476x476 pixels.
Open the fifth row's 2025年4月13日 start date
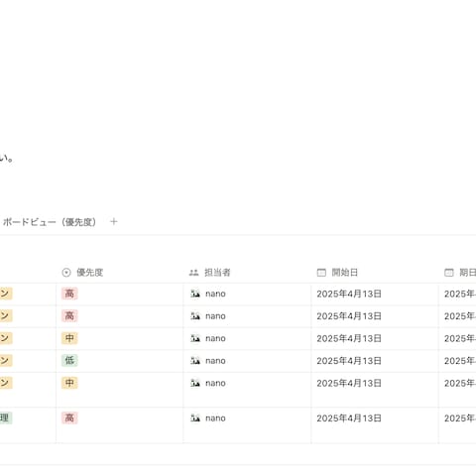point(349,383)
